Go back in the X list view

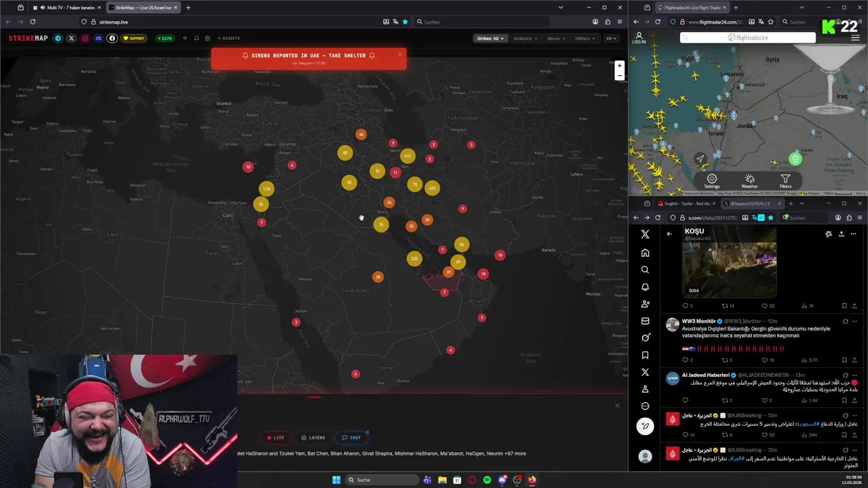pos(669,234)
